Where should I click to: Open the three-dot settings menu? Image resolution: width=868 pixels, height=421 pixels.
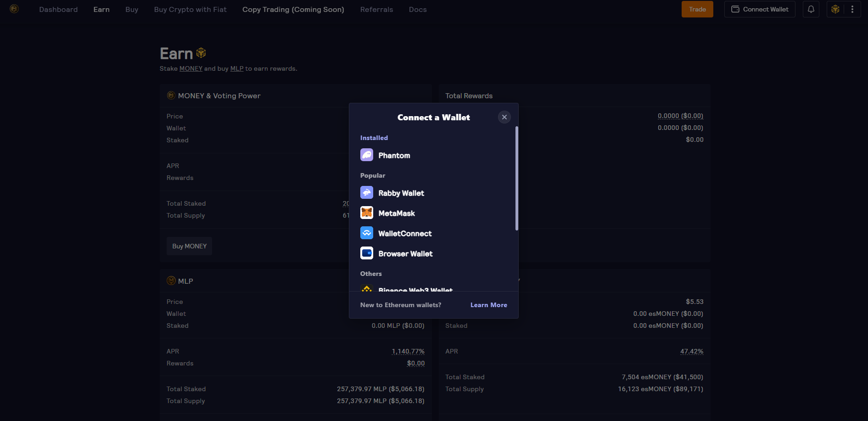pyautogui.click(x=852, y=9)
